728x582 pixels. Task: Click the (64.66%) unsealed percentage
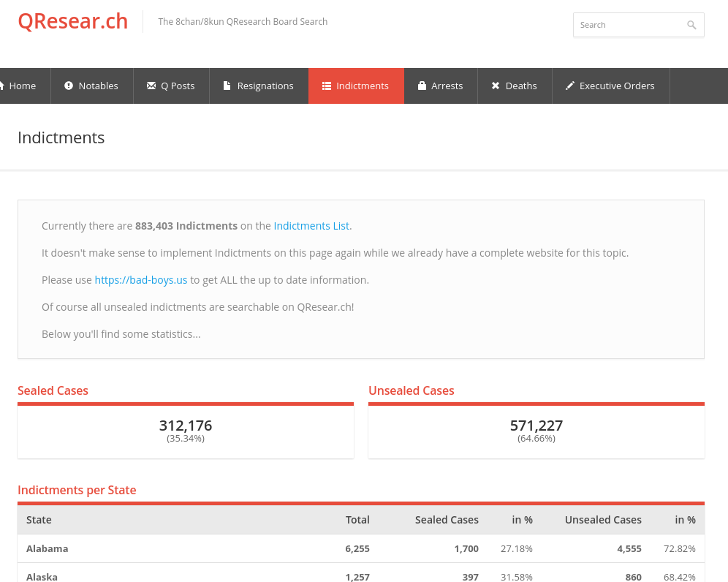(x=536, y=439)
